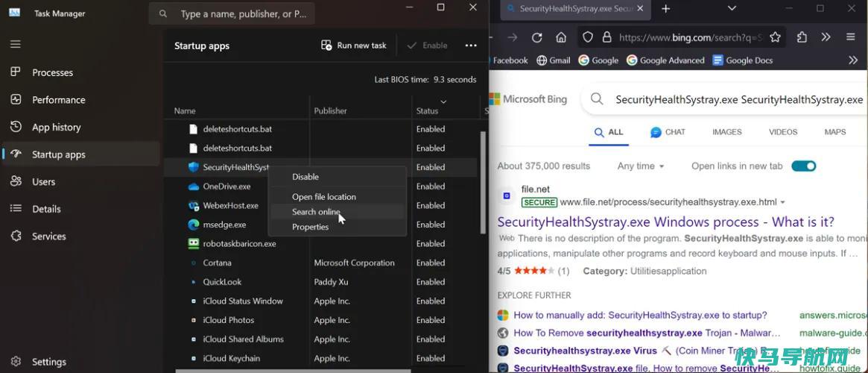Click the Startup apps list horizontal scrollbar
This screenshot has width=868, height=373.
coord(294,371)
